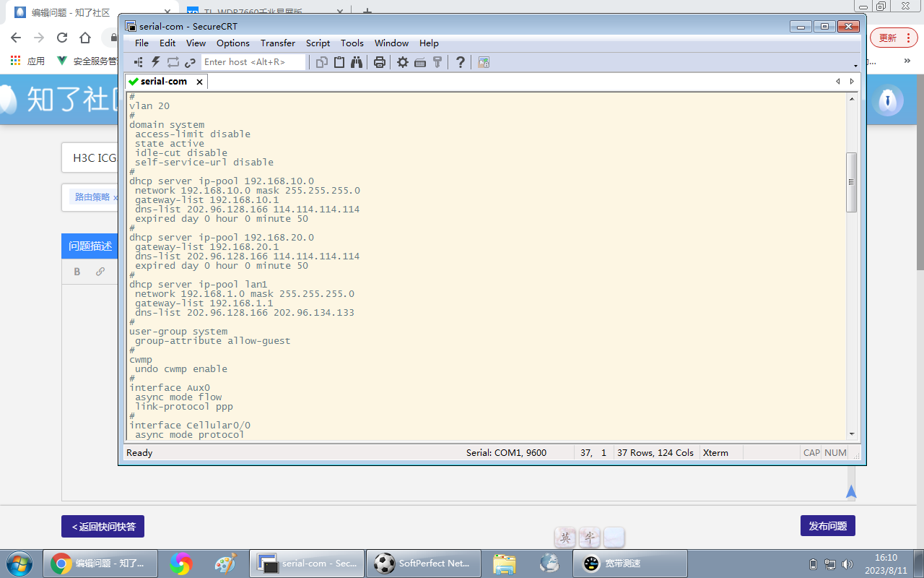
Task: Open the Edit menu
Action: [x=167, y=43]
